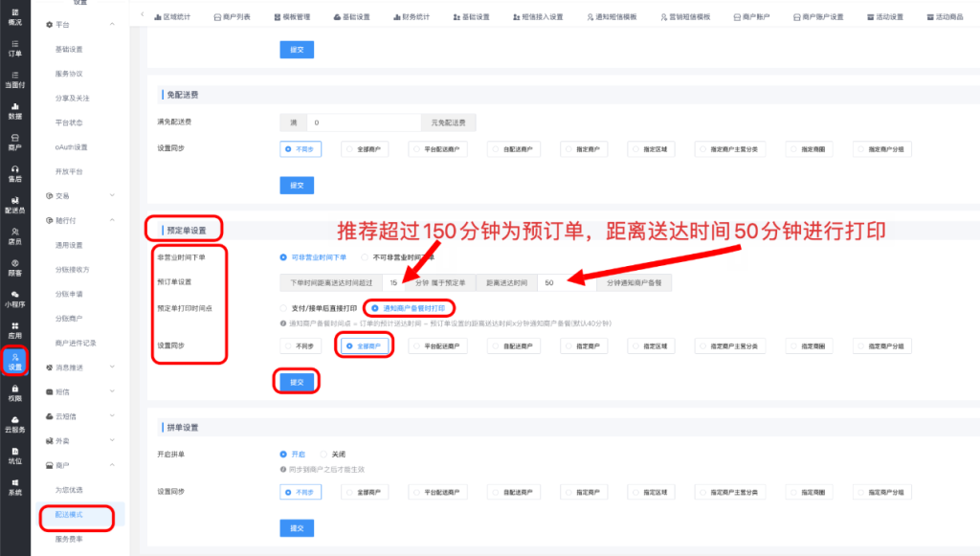Collapse the 平台 menu group
The width and height of the screenshot is (980, 556).
point(113,23)
